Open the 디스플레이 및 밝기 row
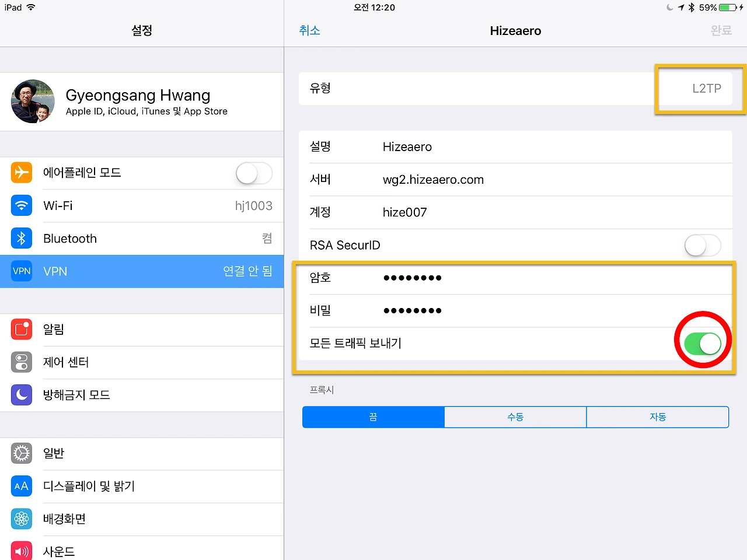This screenshot has height=560, width=747. (142, 486)
